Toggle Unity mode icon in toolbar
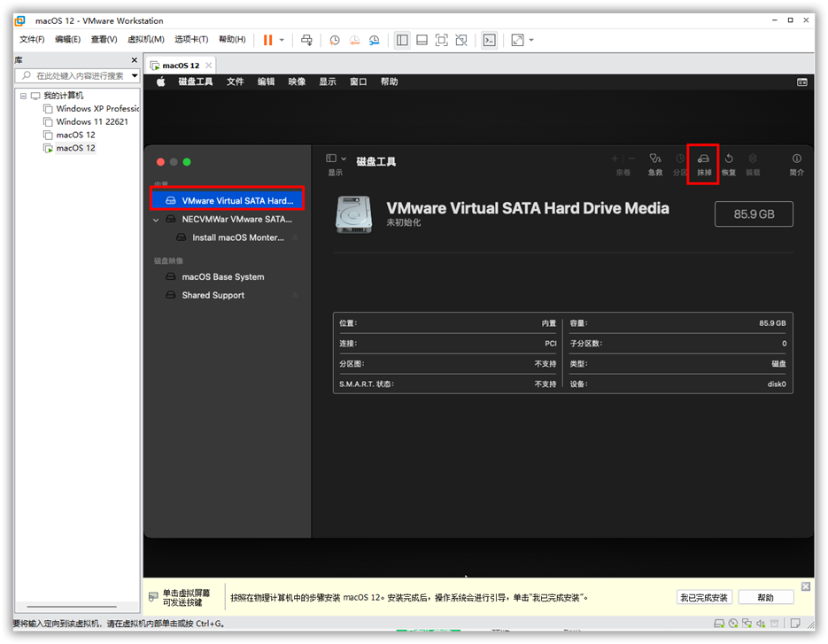 (461, 40)
